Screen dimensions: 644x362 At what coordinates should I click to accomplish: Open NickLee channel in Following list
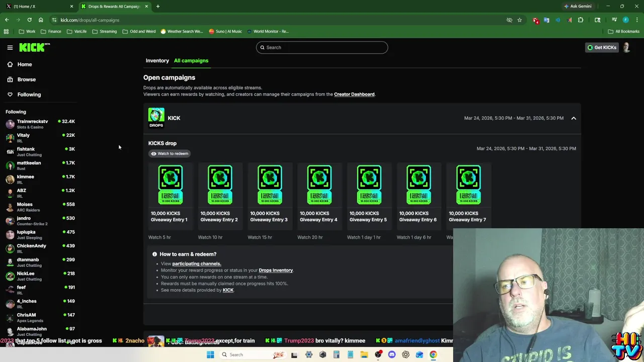(40, 276)
